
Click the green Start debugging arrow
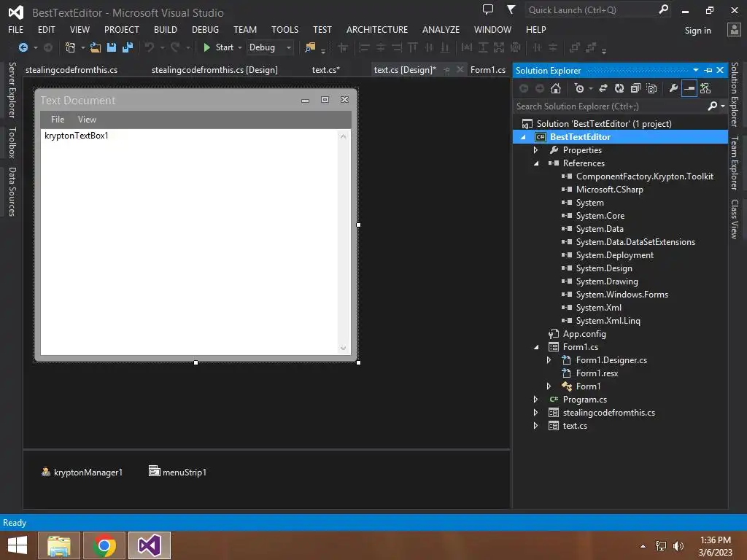pos(206,47)
